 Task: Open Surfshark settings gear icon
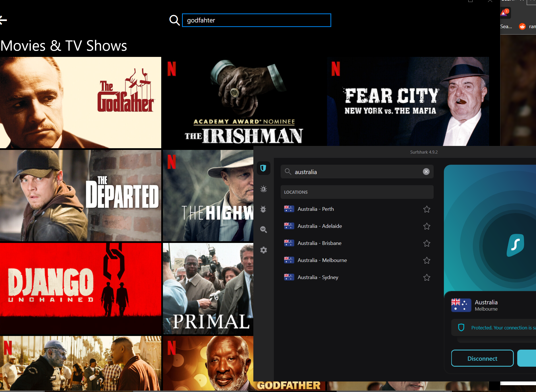264,250
